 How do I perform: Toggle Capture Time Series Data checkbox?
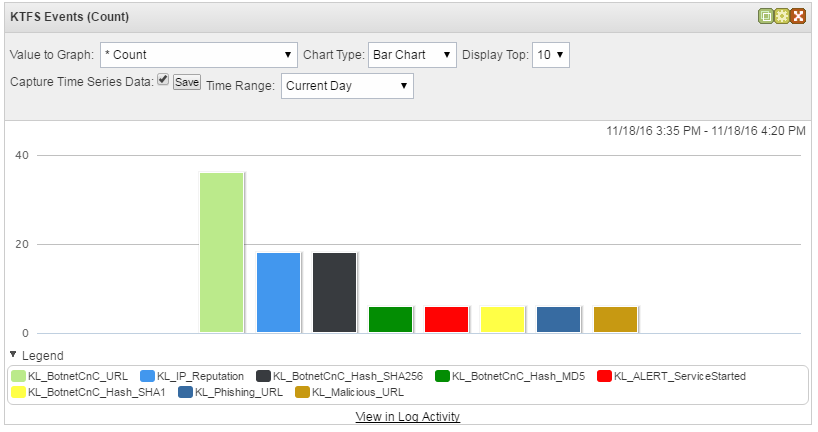click(163, 80)
